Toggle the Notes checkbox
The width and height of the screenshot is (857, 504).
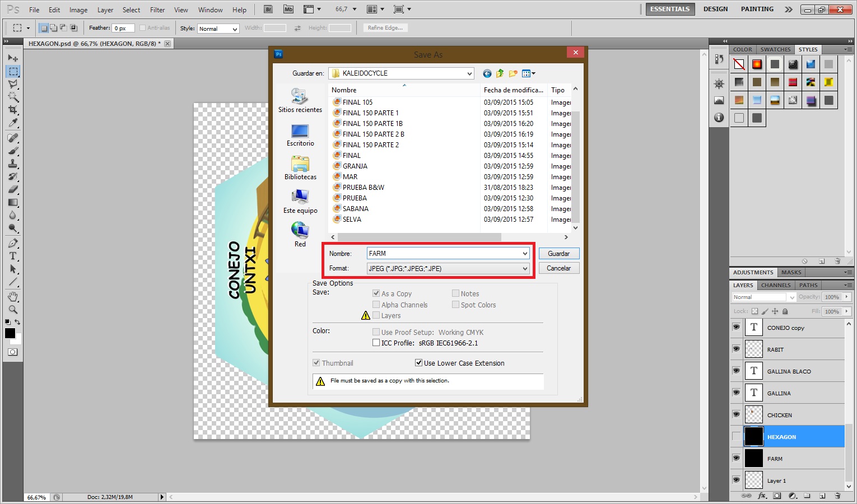(x=456, y=293)
